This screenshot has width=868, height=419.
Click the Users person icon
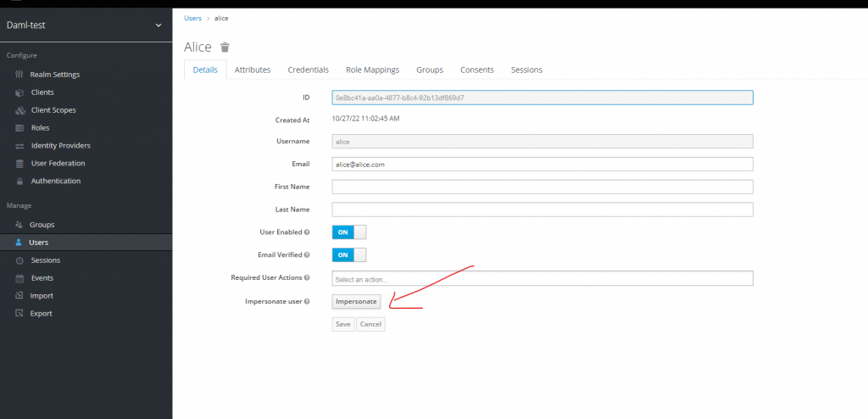click(19, 243)
